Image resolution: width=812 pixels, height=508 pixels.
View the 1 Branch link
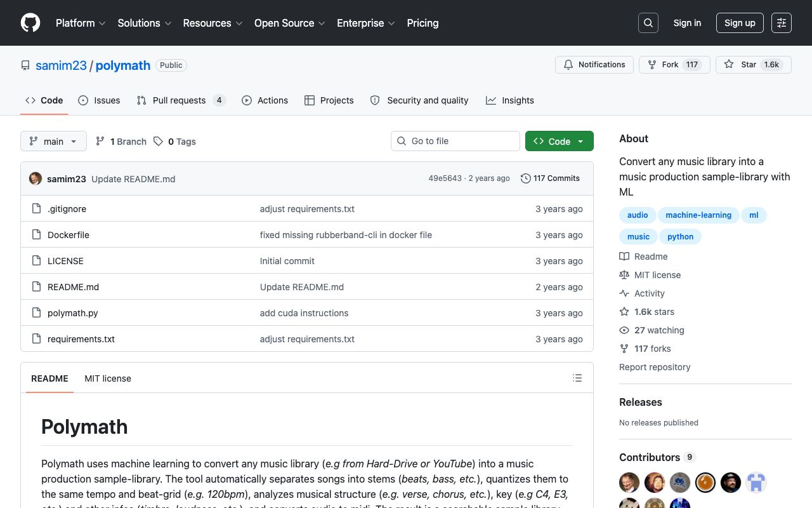pyautogui.click(x=121, y=142)
